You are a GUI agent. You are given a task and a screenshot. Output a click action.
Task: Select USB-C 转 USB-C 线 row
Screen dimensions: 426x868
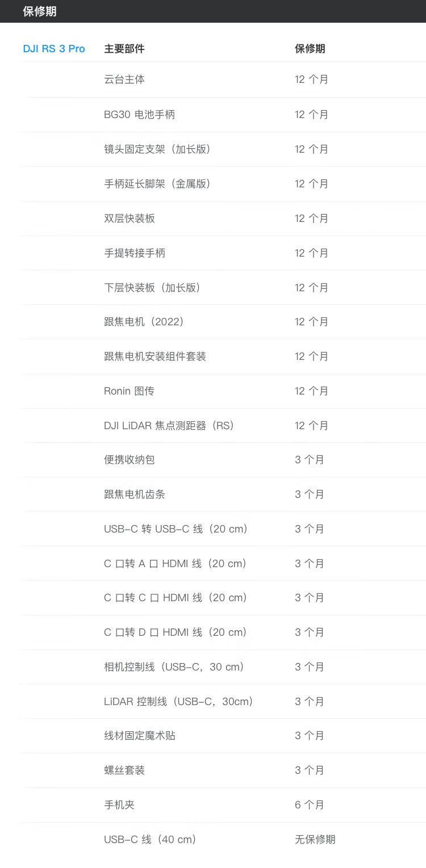224,529
